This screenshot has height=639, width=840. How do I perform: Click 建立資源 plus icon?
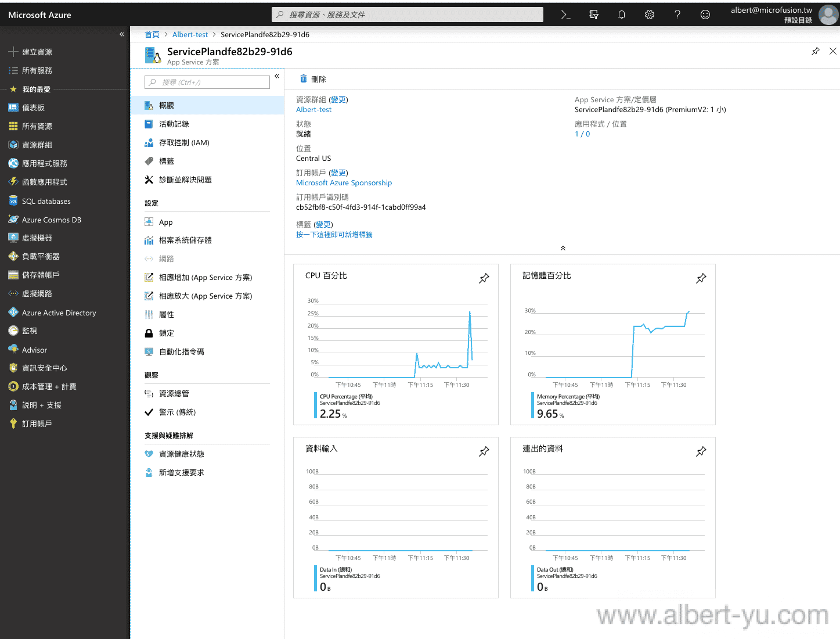[13, 52]
